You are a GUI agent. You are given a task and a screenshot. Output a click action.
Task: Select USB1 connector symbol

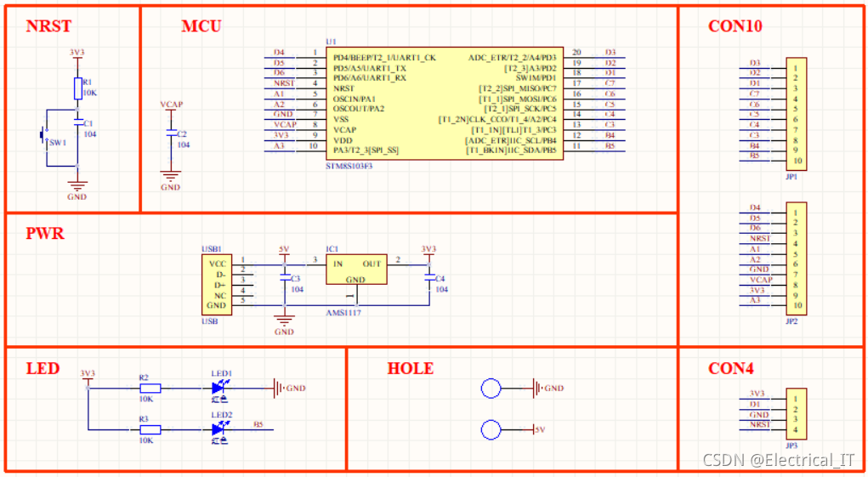coord(217,285)
